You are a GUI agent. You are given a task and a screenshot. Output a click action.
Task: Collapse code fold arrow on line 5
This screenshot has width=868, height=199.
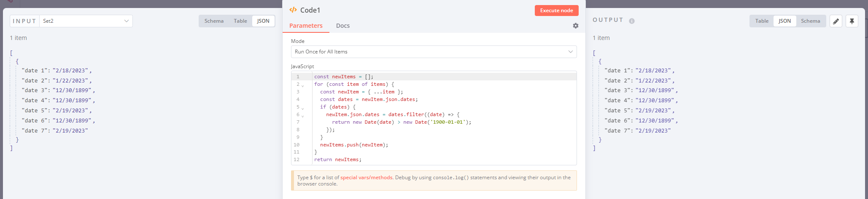coord(302,108)
